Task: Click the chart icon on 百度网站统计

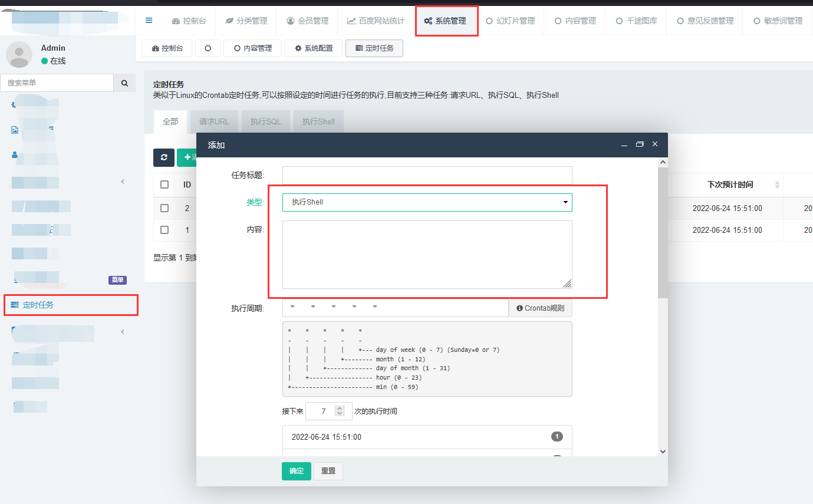Action: 351,19
